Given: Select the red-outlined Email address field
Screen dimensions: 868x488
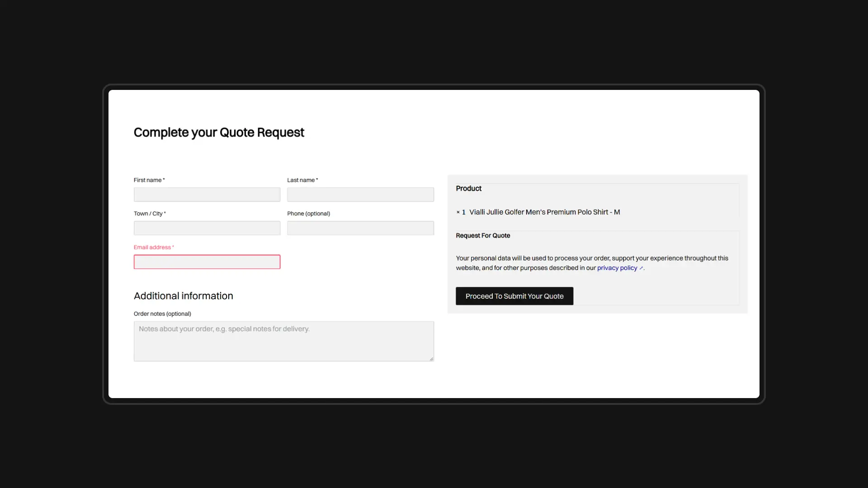Looking at the screenshot, I should coord(207,262).
